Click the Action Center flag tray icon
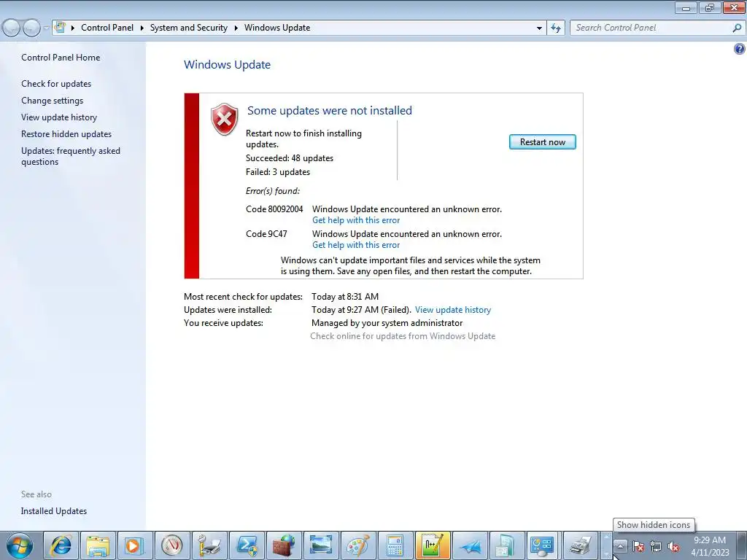Viewport: 747px width, 560px height. point(638,546)
